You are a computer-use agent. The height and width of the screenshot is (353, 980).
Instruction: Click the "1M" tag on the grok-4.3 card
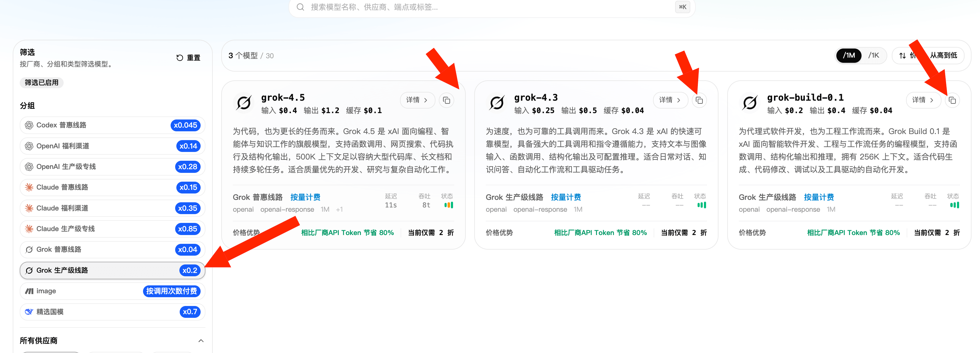click(578, 210)
